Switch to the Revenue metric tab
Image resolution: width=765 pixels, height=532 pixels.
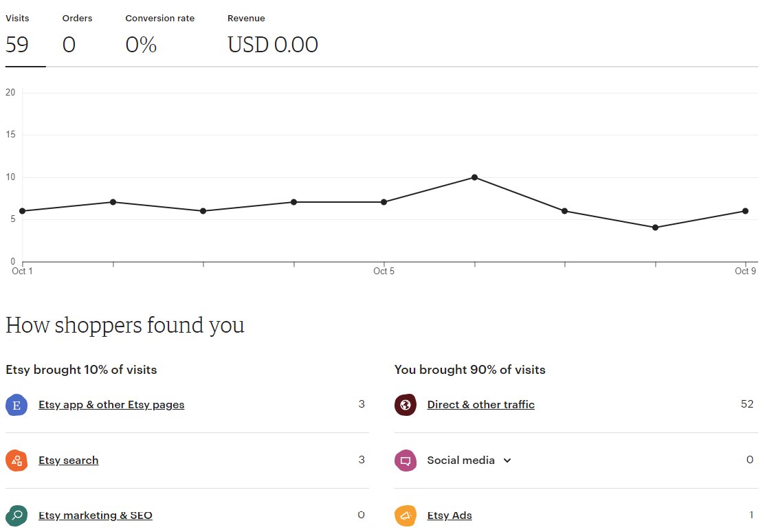(x=273, y=35)
